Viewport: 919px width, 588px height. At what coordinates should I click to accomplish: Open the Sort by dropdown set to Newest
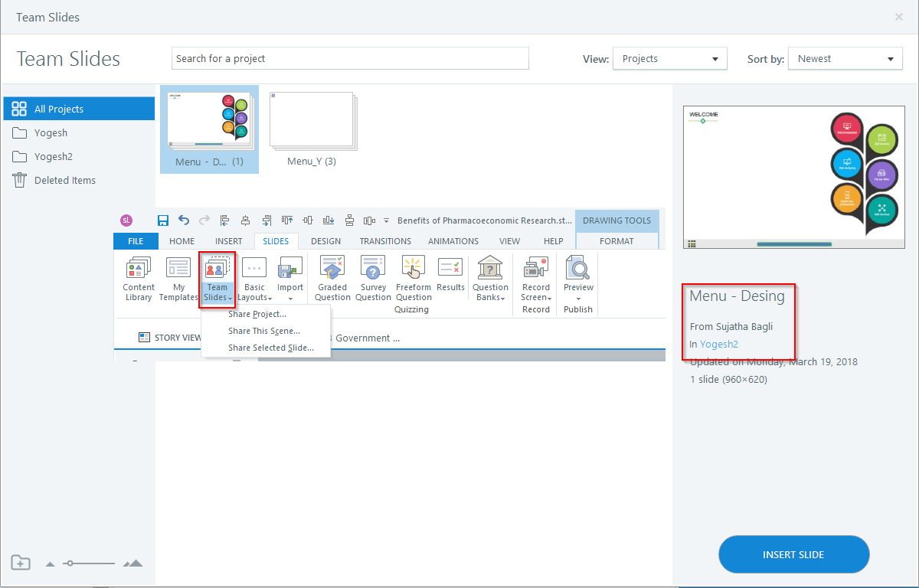(846, 58)
